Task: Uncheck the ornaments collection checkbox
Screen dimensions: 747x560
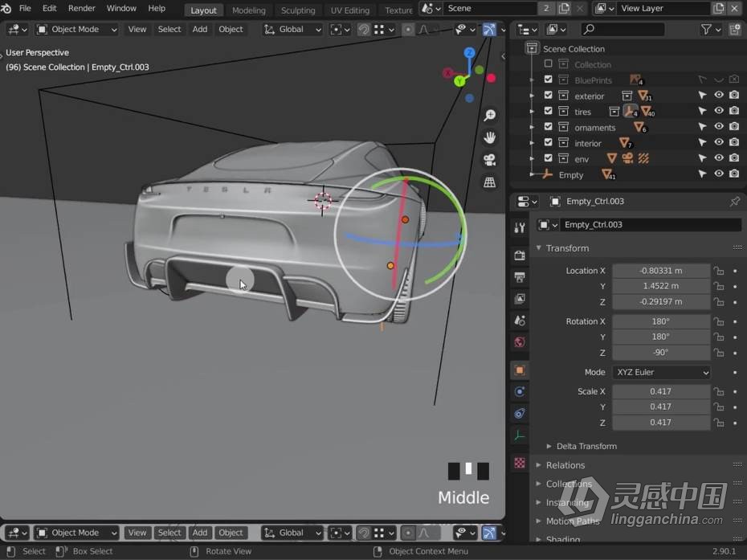Action: click(549, 127)
